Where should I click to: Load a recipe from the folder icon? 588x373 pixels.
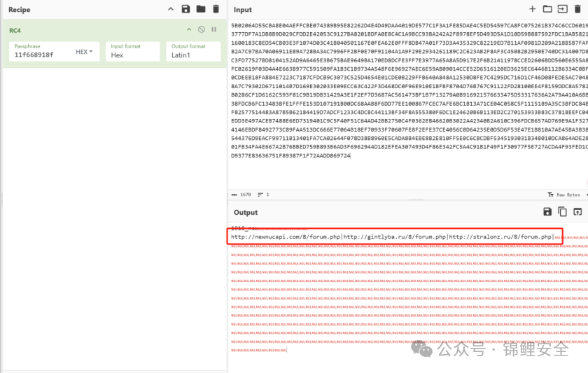201,9
